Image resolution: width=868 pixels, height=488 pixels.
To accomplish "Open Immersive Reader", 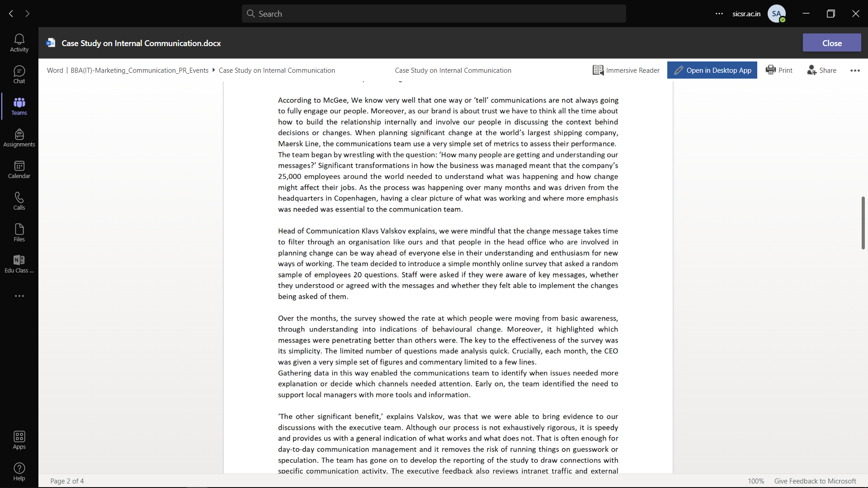I will coord(626,70).
